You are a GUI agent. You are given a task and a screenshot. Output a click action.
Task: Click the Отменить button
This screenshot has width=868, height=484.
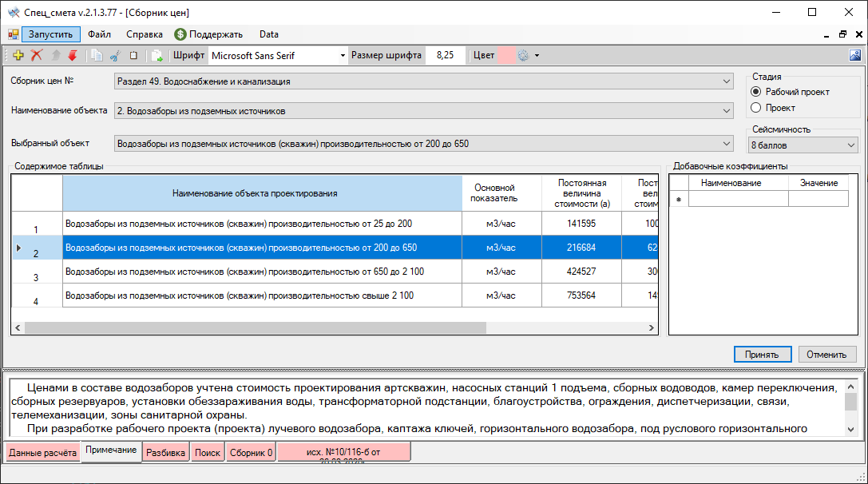[x=827, y=355]
